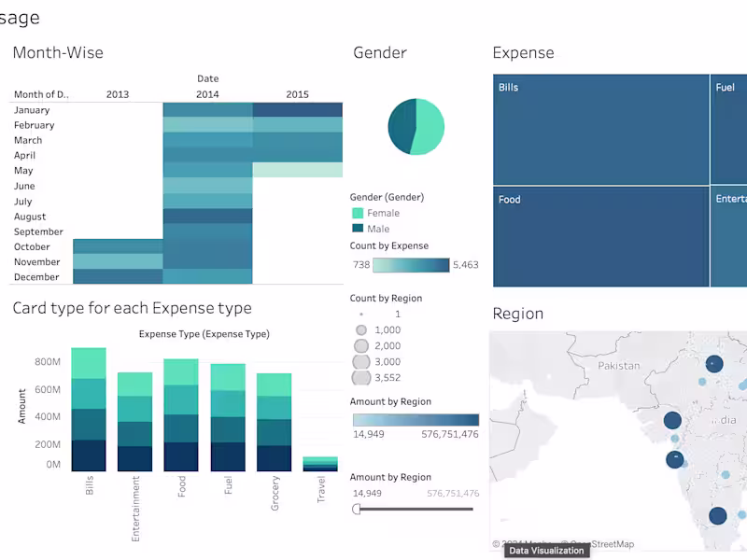
Task: Click the small Travel stacked bar
Action: click(320, 464)
